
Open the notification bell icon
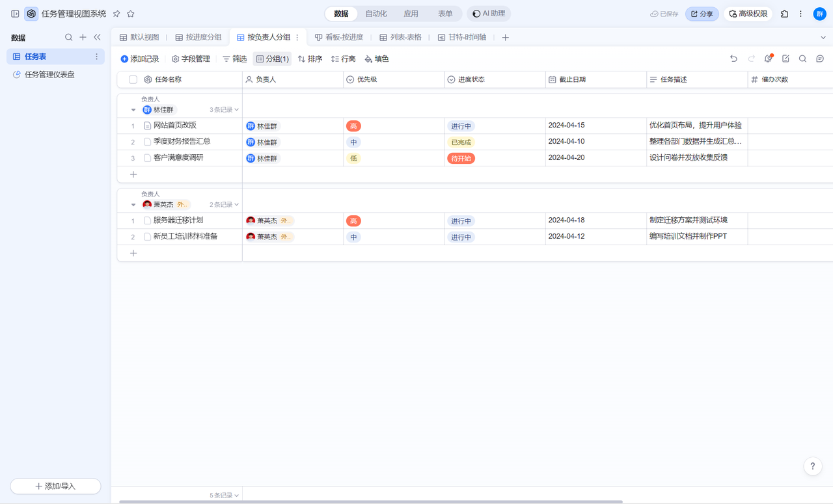point(768,59)
